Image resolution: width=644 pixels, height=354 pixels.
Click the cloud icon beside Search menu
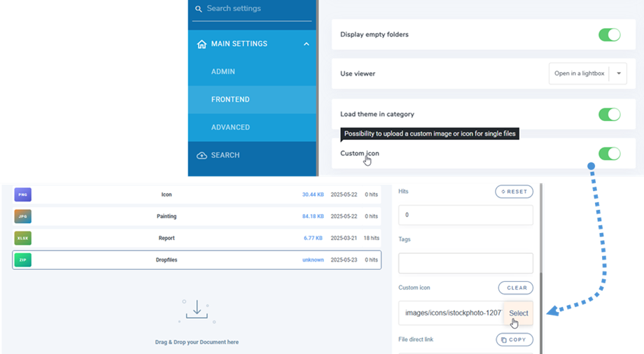[202, 155]
